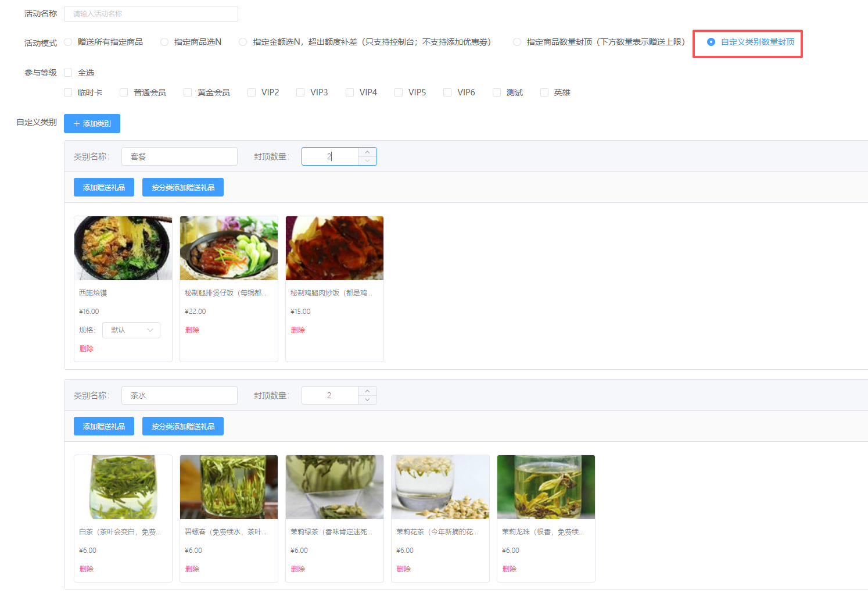Check the VIP4 checkbox
The height and width of the screenshot is (593, 868).
tap(350, 92)
